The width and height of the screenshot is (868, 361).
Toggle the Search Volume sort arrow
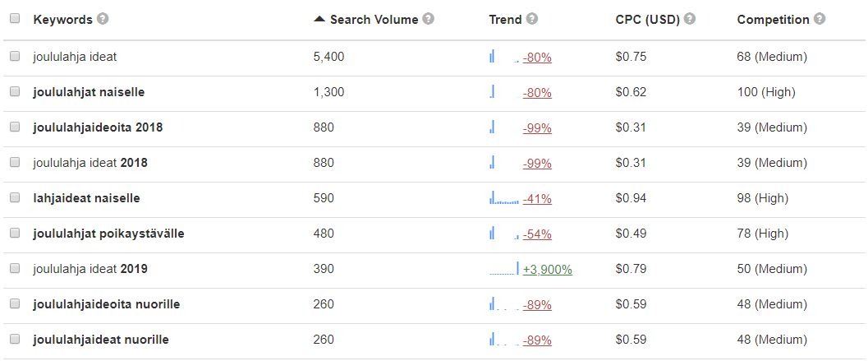tap(319, 19)
